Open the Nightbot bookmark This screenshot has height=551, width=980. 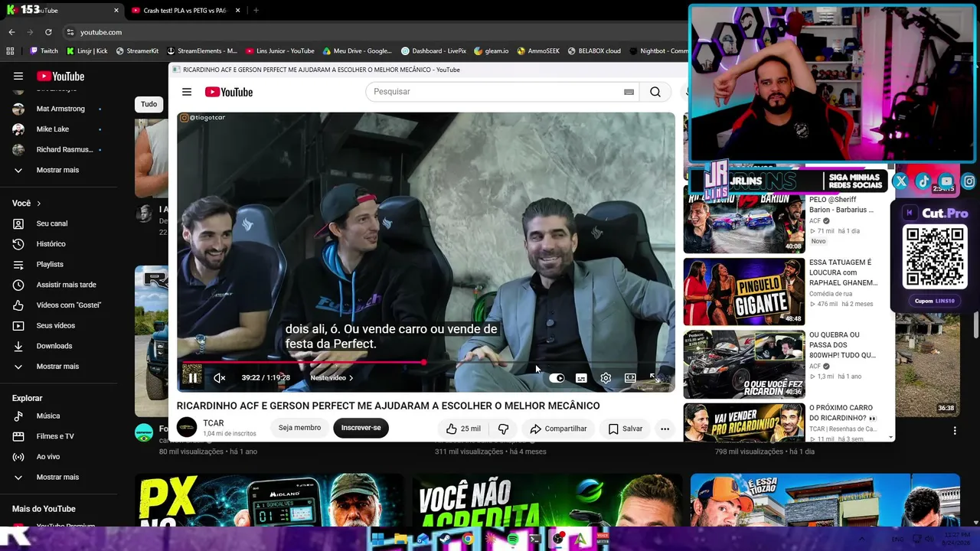[658, 51]
